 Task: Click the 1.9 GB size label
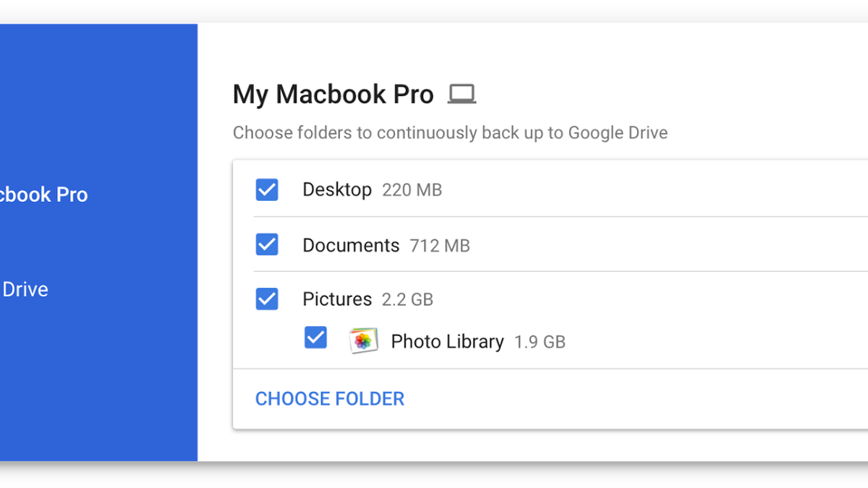[x=540, y=342]
